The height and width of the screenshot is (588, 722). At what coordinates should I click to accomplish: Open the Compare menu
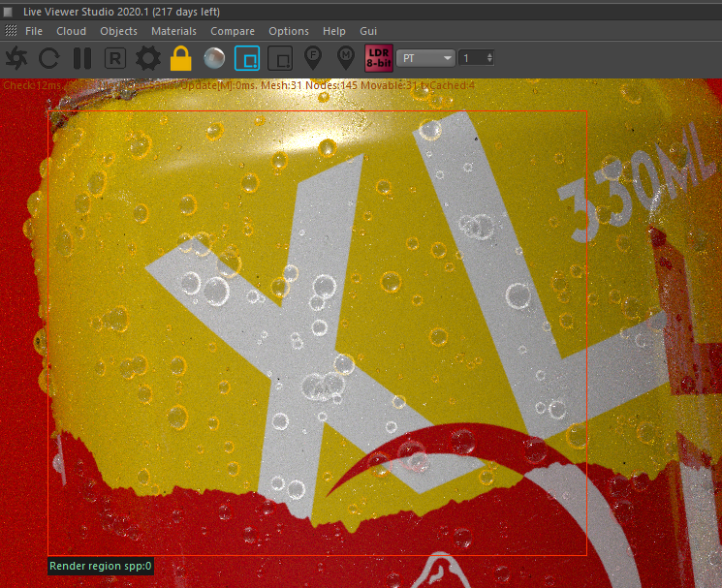(x=233, y=31)
